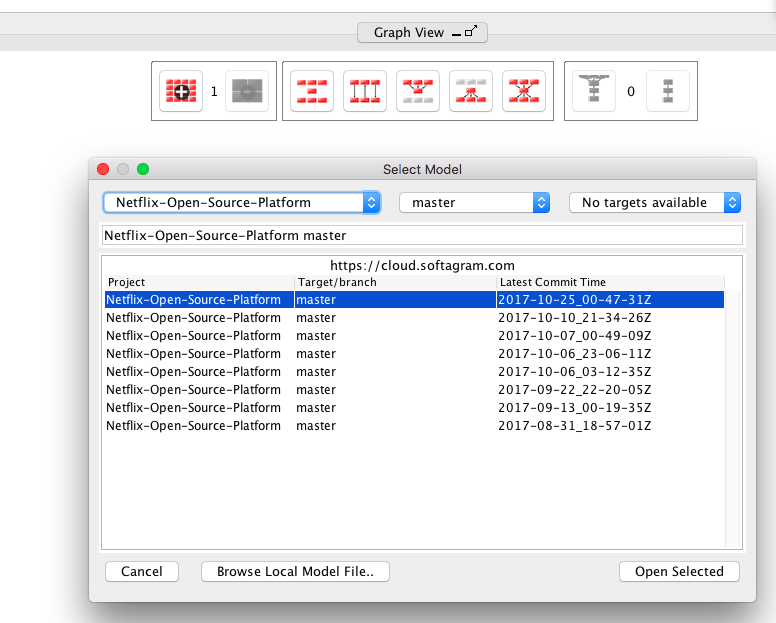Pop out the Graph View panel

pyautogui.click(x=471, y=33)
